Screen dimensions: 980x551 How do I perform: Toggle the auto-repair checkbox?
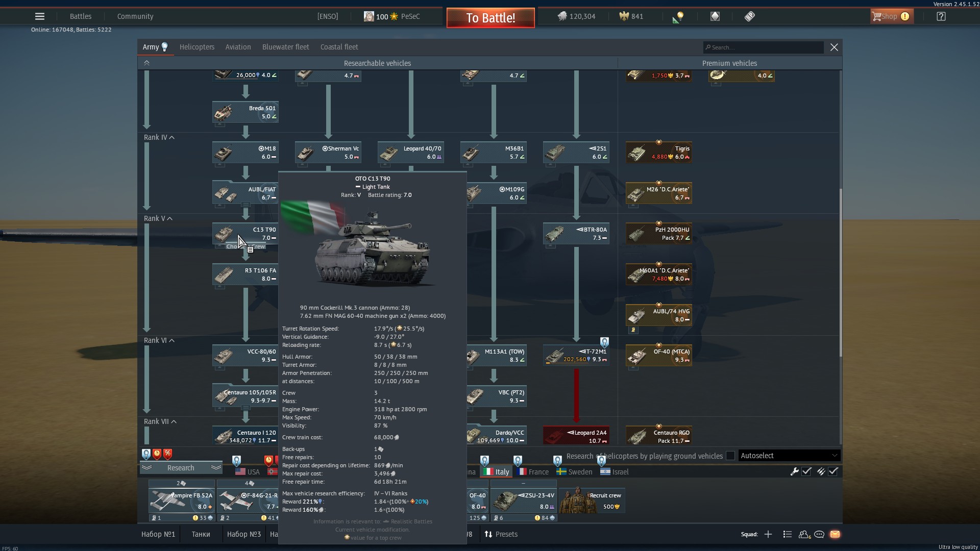pos(806,471)
